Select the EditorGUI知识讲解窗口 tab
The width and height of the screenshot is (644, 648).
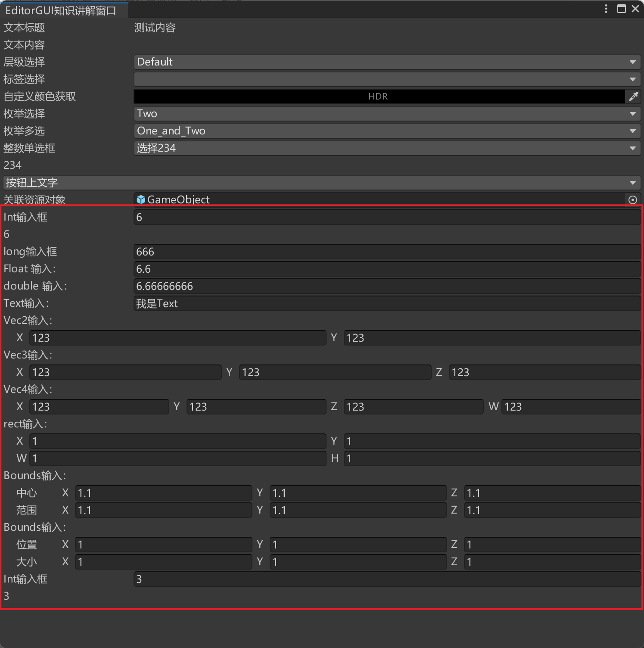(61, 11)
